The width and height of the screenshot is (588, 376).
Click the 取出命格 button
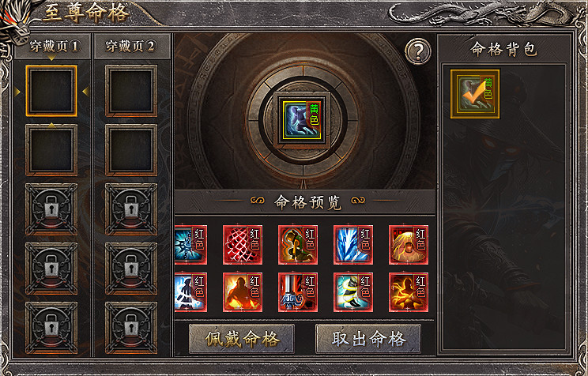[368, 339]
